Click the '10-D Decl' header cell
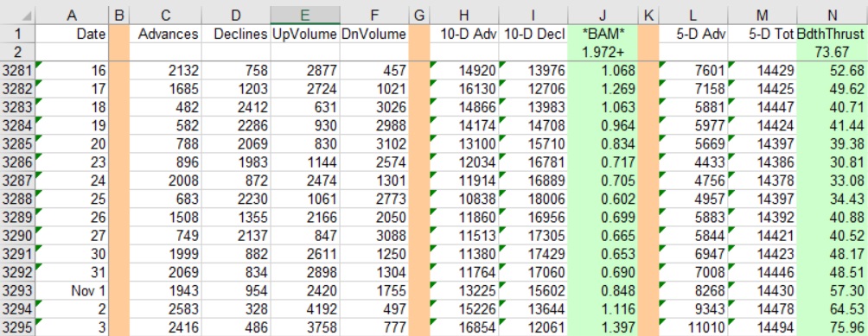Viewport: 868px width, 336px height. [x=533, y=34]
